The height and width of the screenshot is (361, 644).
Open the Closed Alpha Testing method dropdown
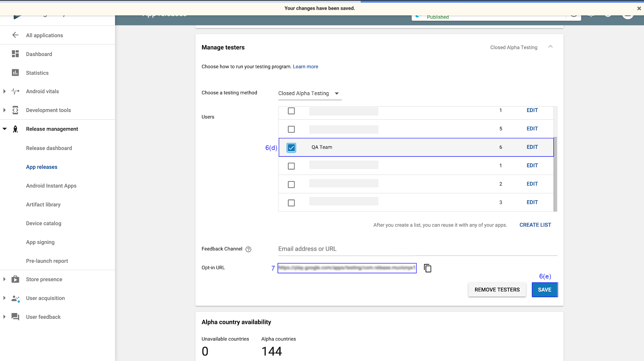tap(310, 93)
